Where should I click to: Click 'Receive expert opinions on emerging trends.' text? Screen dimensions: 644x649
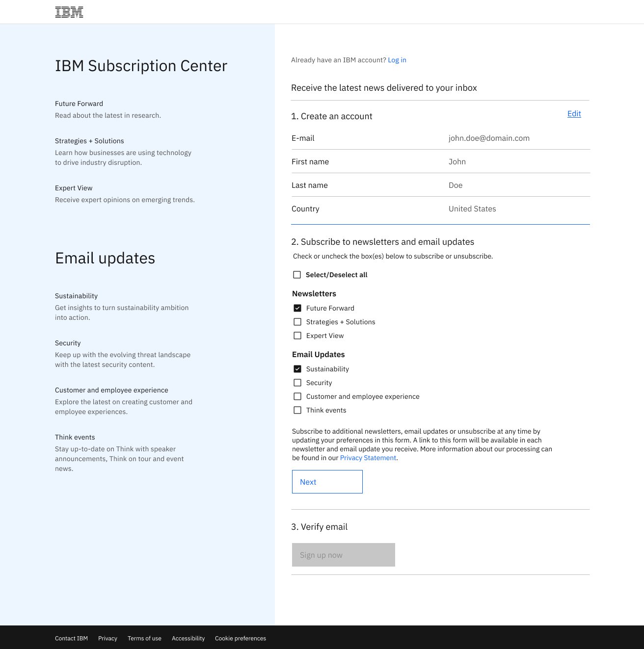125,200
